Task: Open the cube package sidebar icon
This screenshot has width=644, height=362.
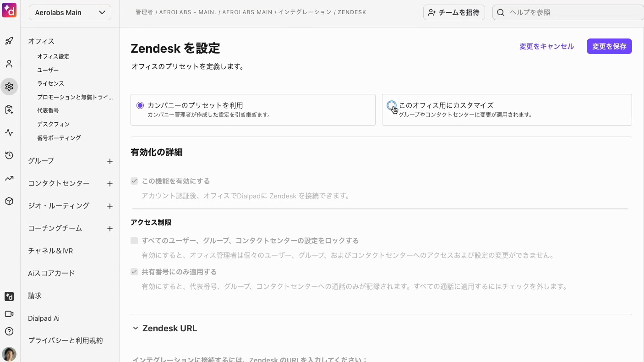Action: (x=9, y=201)
